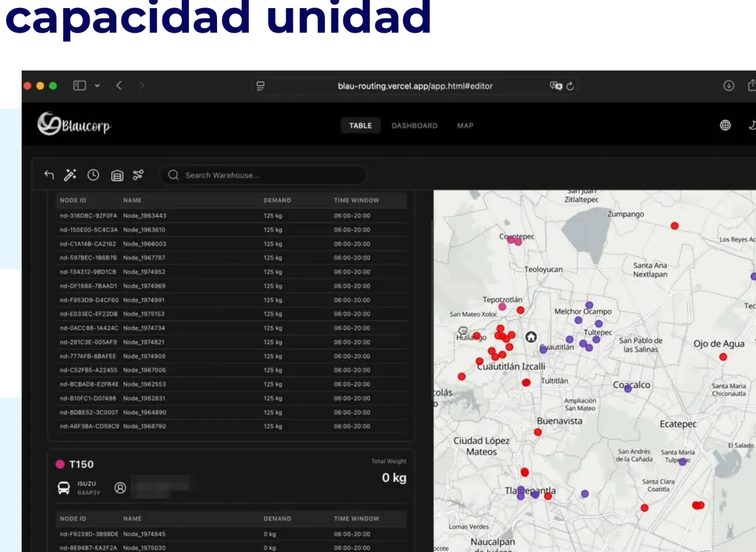This screenshot has width=756, height=552.
Task: Select row Node_1975153
Action: [231, 314]
